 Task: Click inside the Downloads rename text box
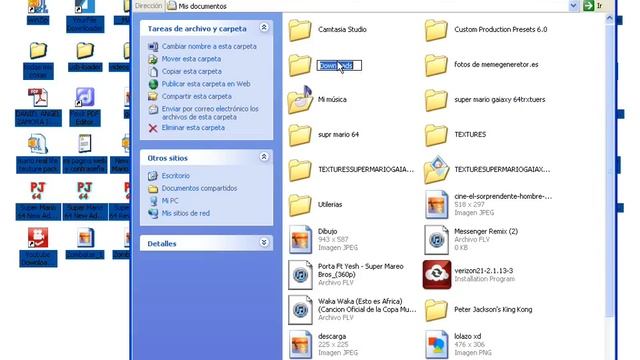(x=339, y=65)
